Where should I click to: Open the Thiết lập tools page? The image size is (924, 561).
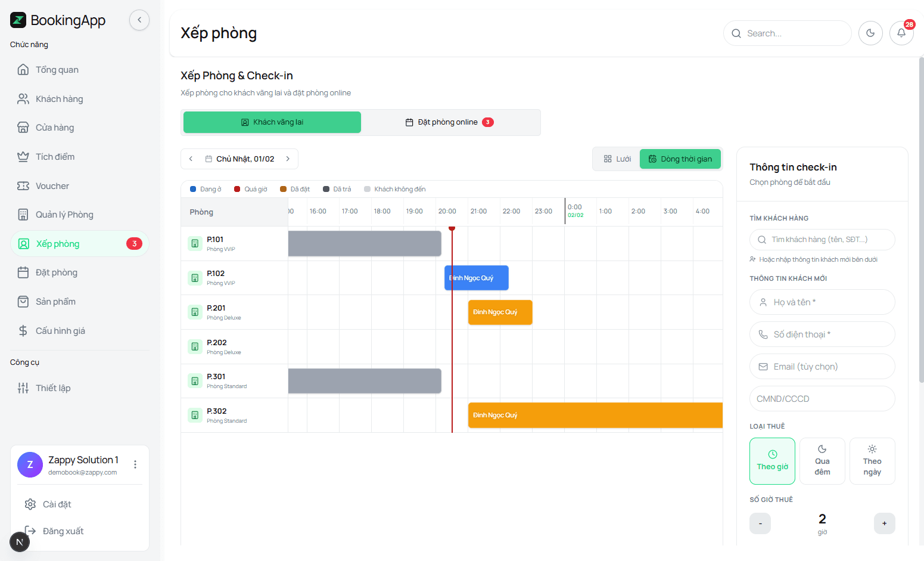pos(53,388)
